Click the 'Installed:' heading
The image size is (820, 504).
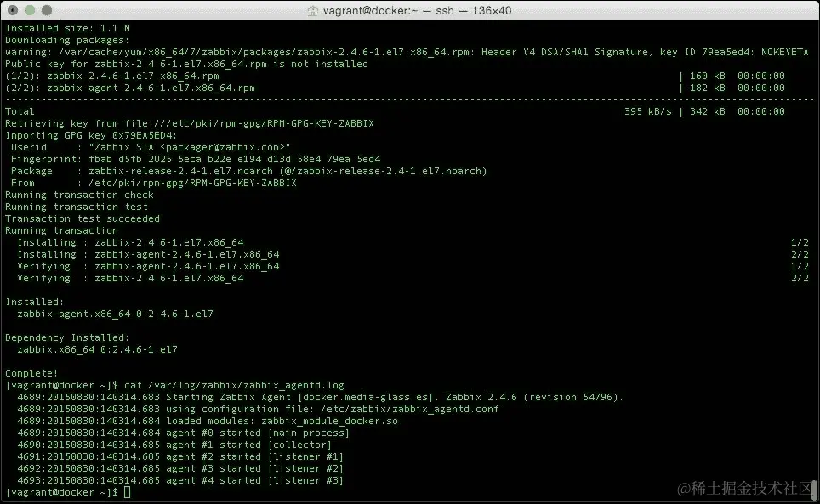click(x=35, y=302)
